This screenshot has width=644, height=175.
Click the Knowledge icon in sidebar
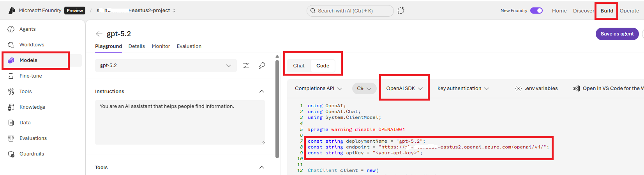click(x=11, y=107)
